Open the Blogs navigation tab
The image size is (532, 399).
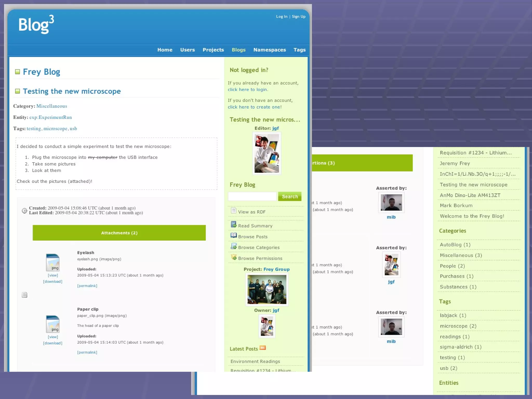click(x=238, y=50)
